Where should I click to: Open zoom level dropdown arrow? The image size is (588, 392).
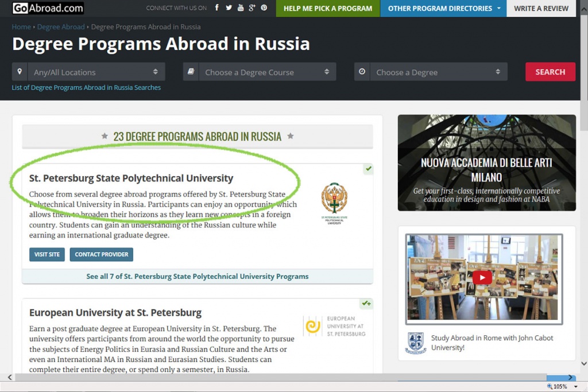(x=575, y=386)
